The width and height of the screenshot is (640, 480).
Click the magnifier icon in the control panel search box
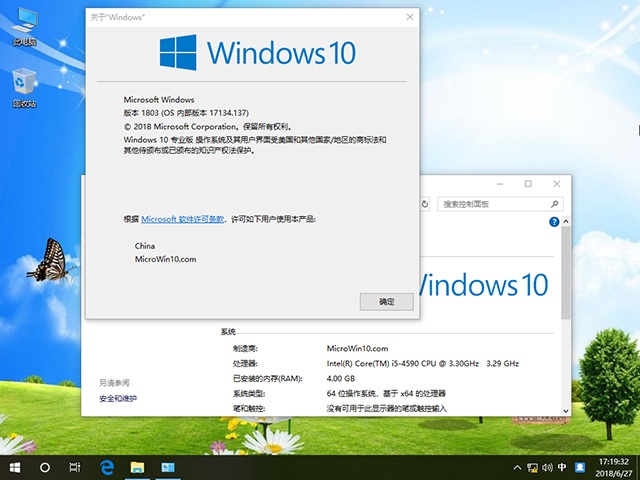(x=554, y=204)
